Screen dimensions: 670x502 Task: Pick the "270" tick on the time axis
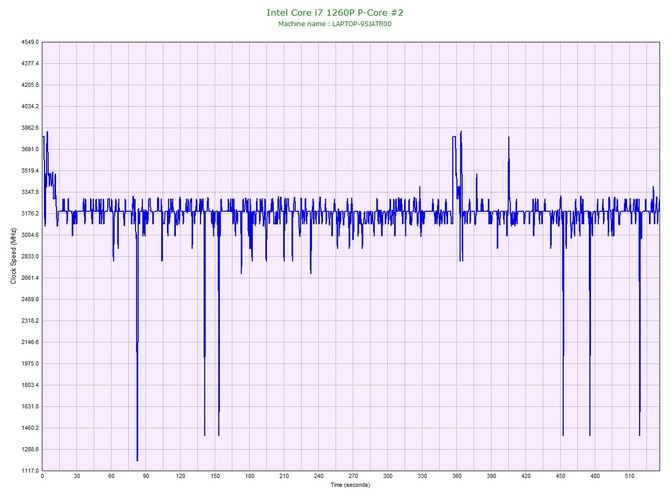[x=353, y=476]
